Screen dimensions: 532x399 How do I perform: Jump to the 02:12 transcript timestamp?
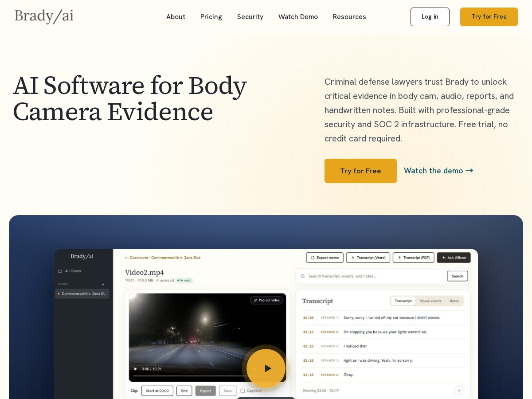pyautogui.click(x=308, y=332)
